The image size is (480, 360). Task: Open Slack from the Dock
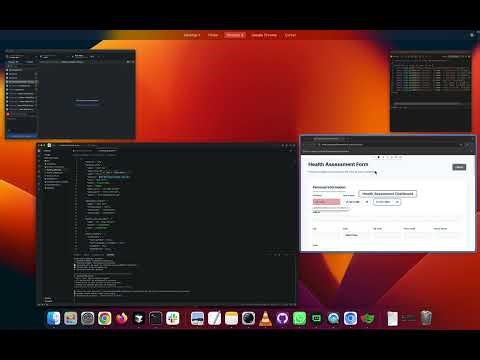pos(173,318)
